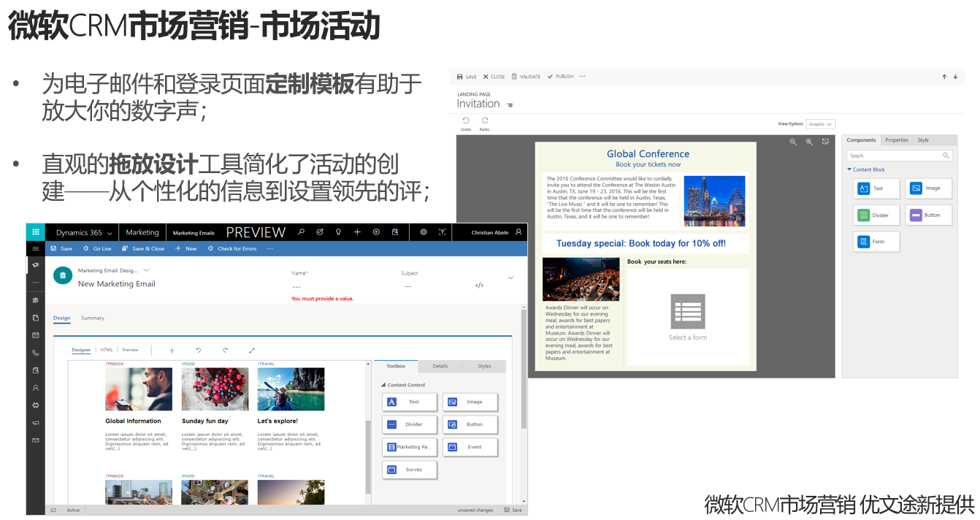Image resolution: width=980 pixels, height=520 pixels.
Task: Click SAVE in the Invitation landing page toolbar
Action: coord(467,77)
